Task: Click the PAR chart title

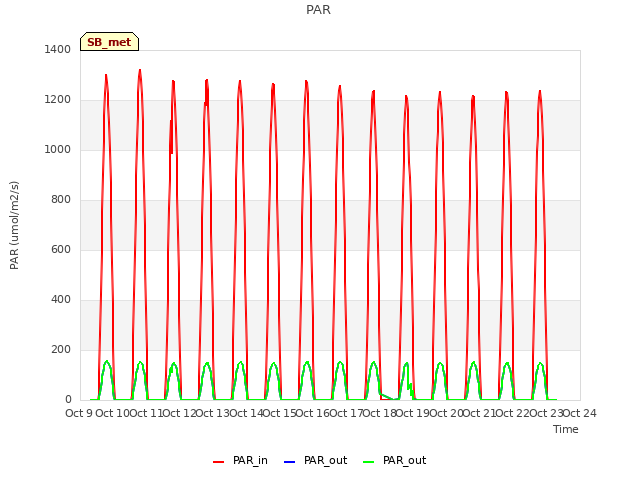Action: tap(318, 9)
